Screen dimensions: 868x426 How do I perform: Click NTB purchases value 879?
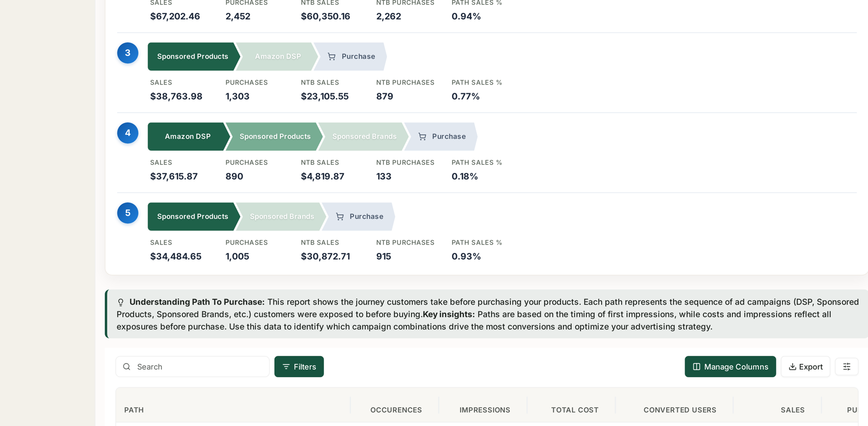pyautogui.click(x=385, y=96)
